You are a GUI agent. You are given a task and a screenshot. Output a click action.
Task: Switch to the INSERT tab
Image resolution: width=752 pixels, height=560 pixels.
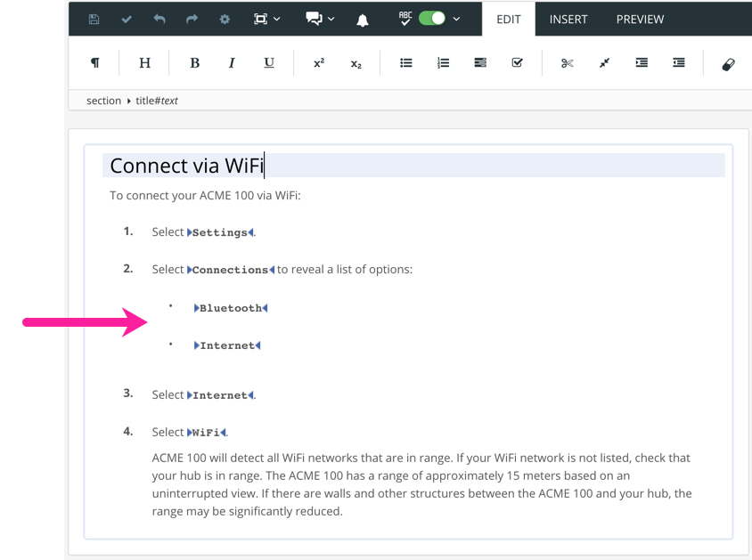568,19
